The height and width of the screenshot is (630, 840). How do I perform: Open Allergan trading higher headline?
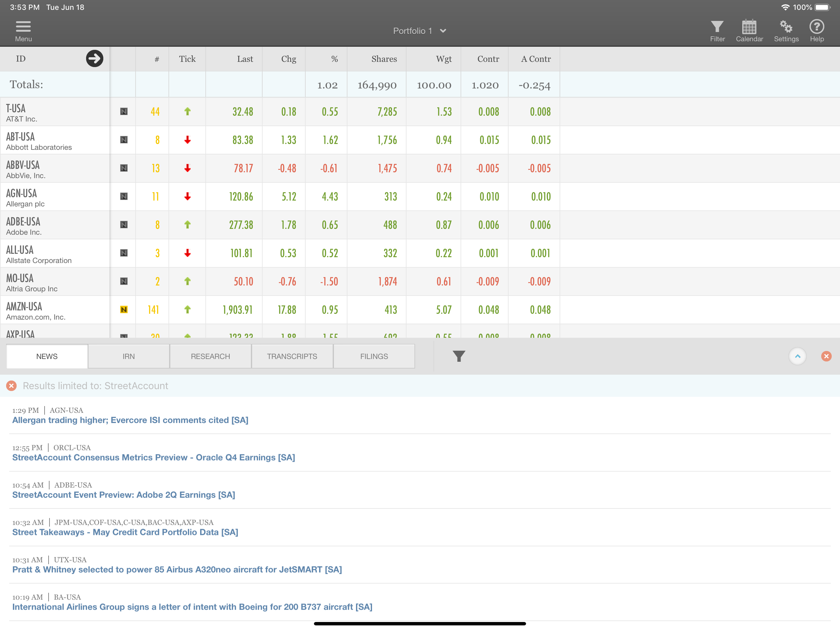click(130, 420)
